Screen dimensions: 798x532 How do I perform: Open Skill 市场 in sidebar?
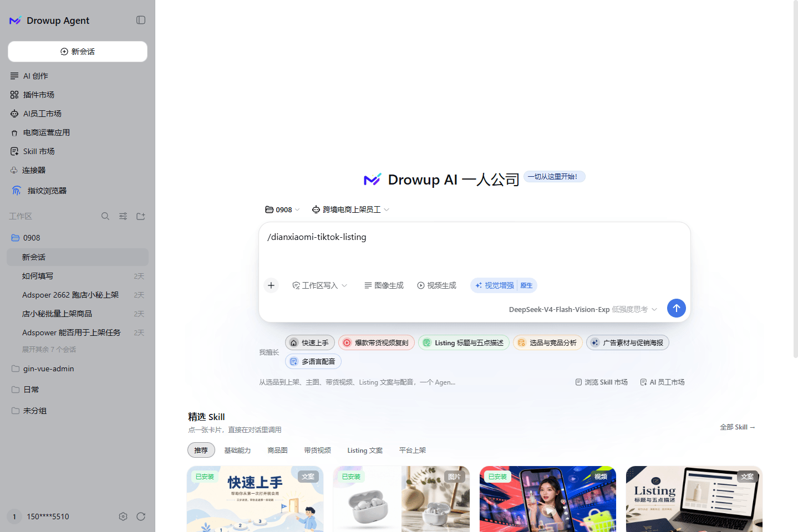click(78, 151)
